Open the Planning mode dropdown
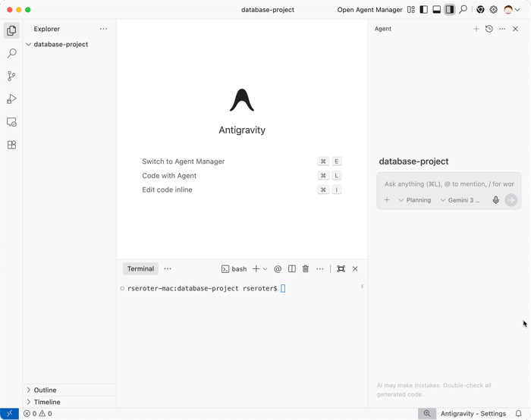The height and width of the screenshot is (420, 531). [x=414, y=200]
